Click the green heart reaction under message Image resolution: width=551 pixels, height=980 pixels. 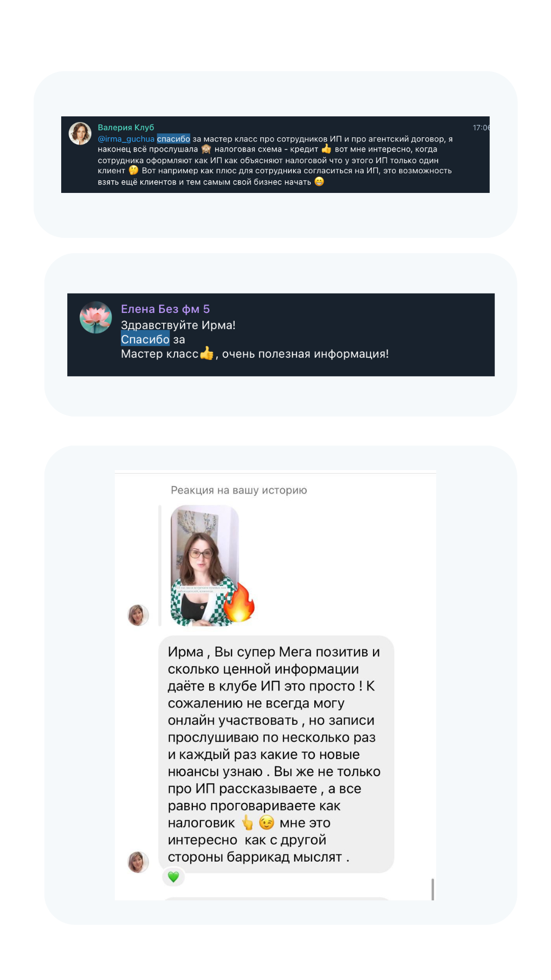[173, 877]
